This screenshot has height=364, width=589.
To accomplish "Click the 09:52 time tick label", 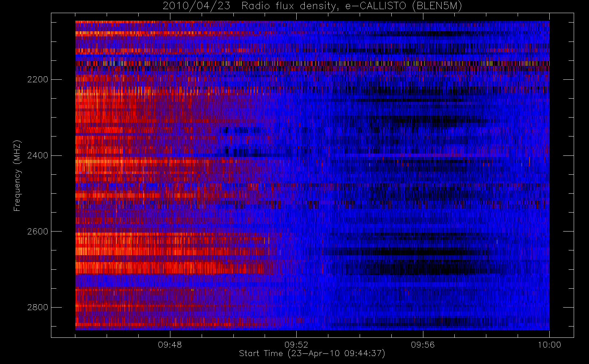I will 296,345.
